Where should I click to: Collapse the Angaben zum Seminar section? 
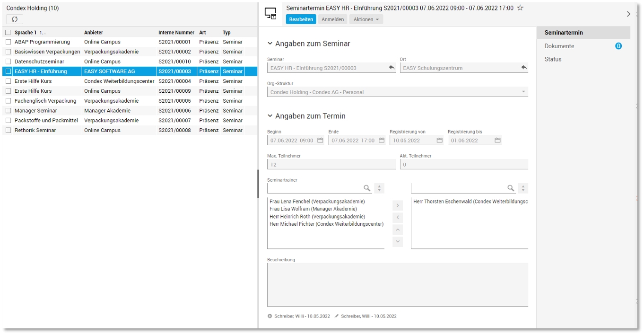270,44
